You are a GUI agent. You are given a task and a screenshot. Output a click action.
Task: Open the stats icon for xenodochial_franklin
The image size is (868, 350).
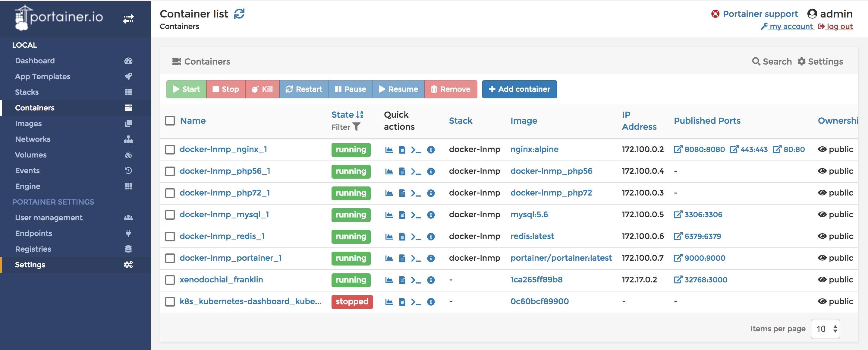click(x=389, y=280)
